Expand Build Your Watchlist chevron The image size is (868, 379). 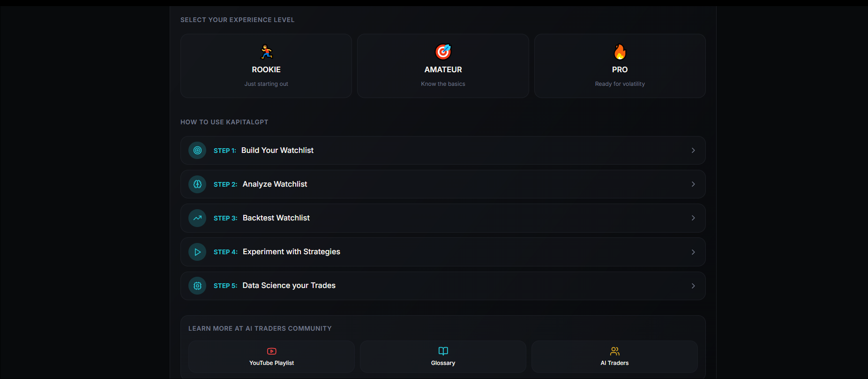click(x=693, y=151)
